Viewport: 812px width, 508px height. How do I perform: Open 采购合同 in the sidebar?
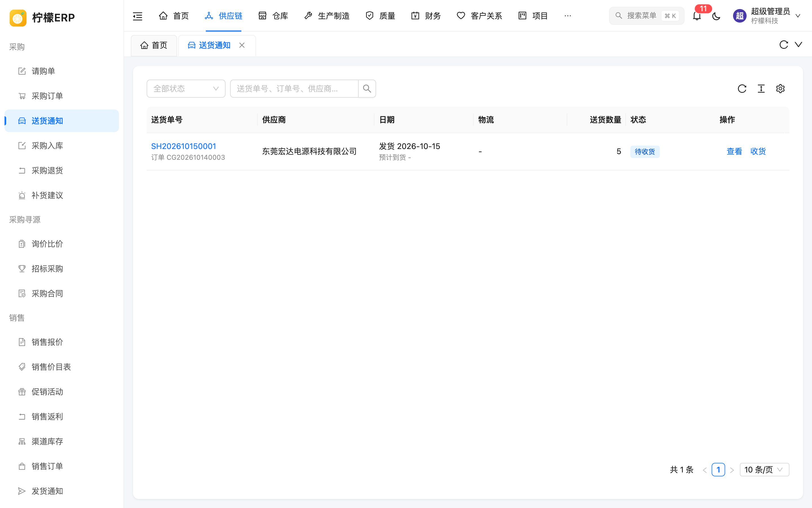pyautogui.click(x=62, y=294)
